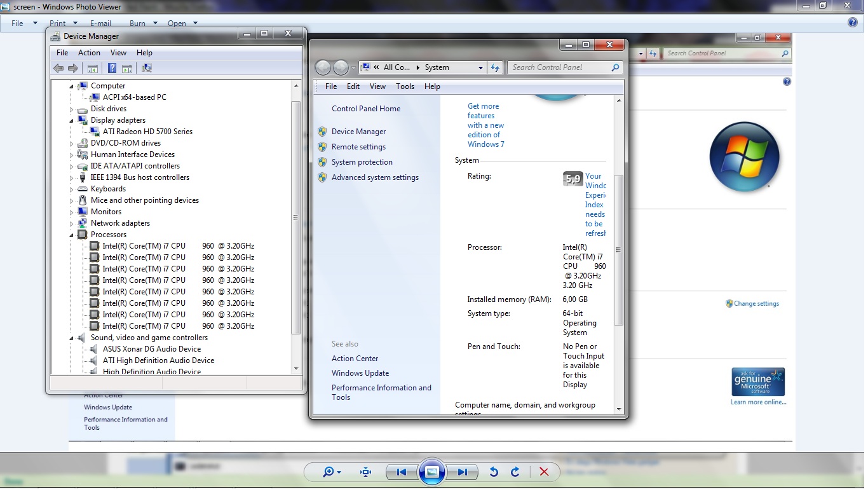Open Control Panel Home link
Viewport: 868px width, 501px height.
pos(366,109)
